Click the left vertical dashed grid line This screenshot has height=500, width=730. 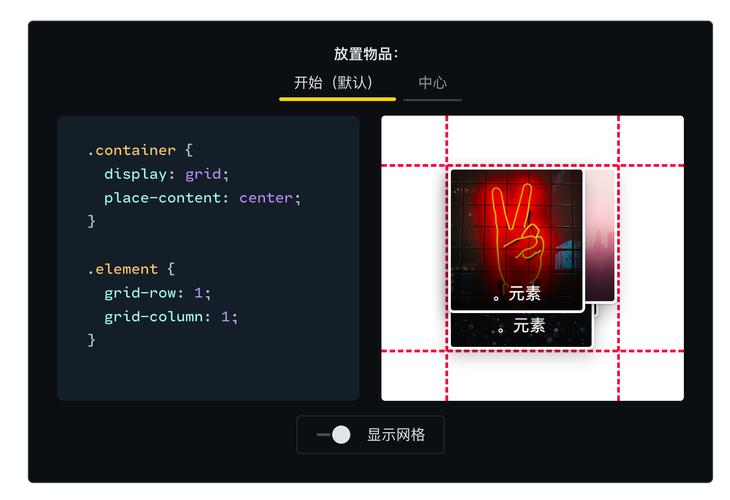(446, 258)
